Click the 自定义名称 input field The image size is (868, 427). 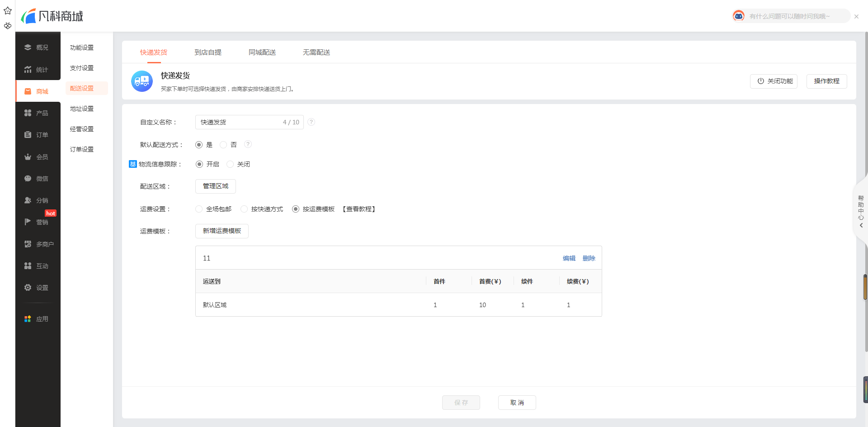coord(250,122)
